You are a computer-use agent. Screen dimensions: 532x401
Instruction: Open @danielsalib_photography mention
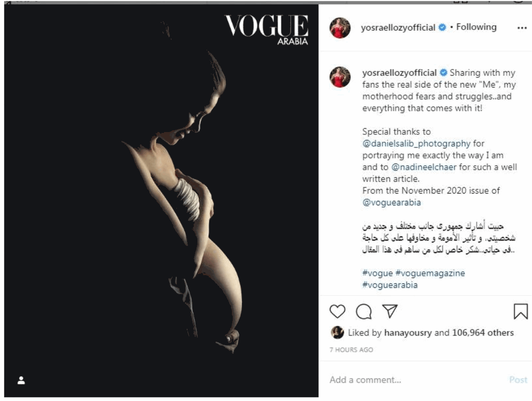coord(416,144)
